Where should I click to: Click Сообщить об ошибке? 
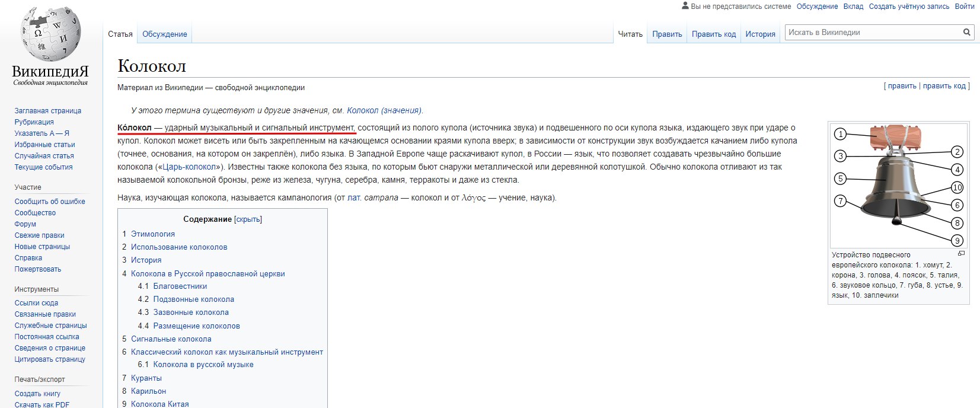pyautogui.click(x=50, y=202)
